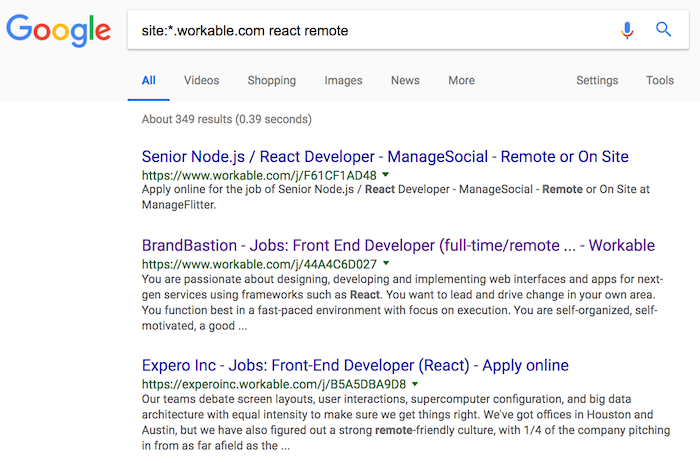
Task: Click the workable.com/j/F61CF1AD48 green URL
Action: (x=259, y=175)
